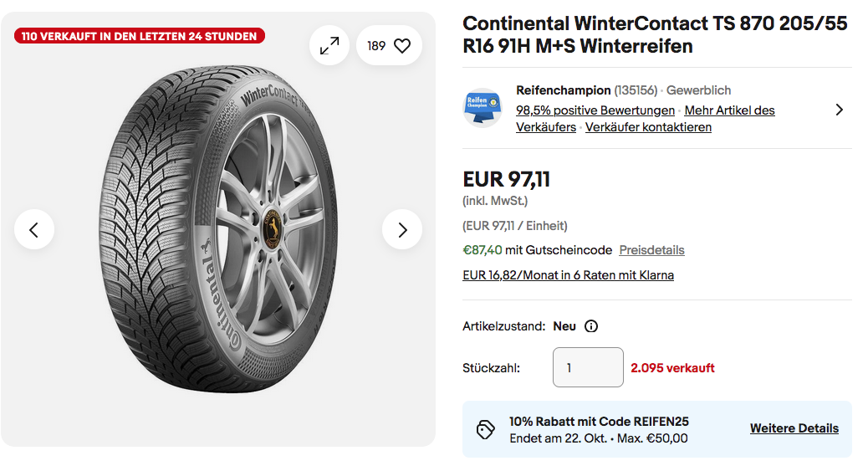This screenshot has width=868, height=466.
Task: Click the Reifenchampion seller logo
Action: point(483,108)
